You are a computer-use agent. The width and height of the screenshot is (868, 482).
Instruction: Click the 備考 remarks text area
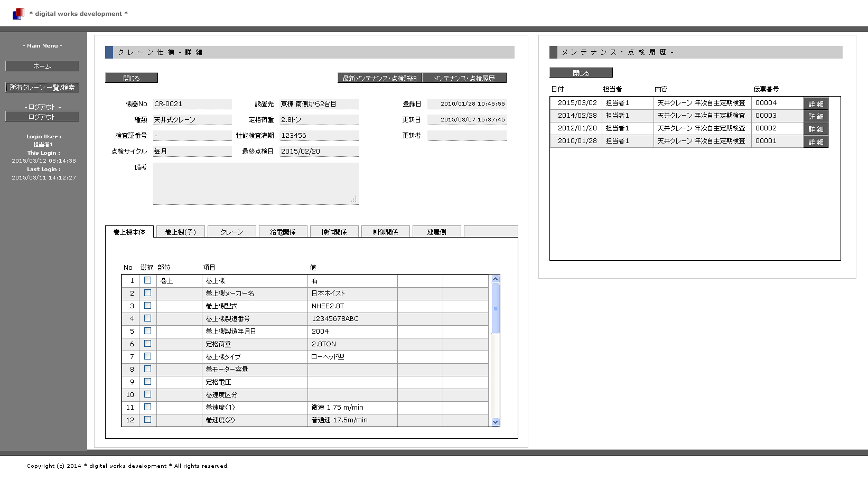click(x=255, y=183)
